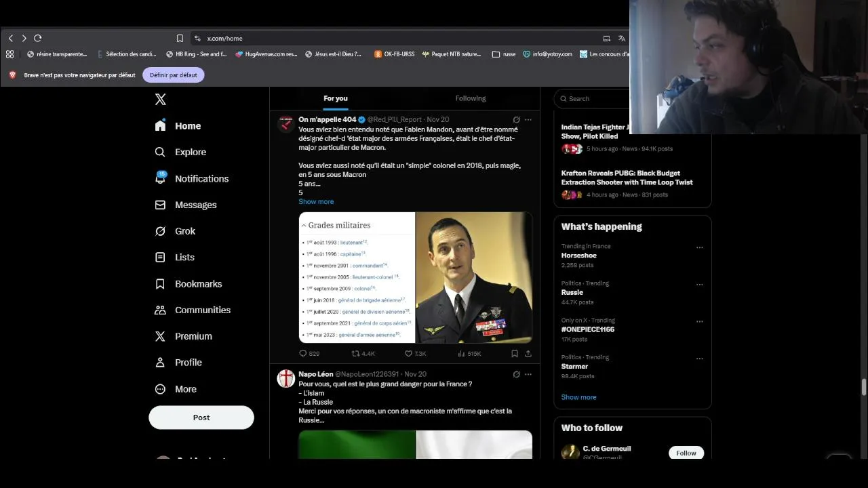Open the HugAvenue.com bookmark

267,54
